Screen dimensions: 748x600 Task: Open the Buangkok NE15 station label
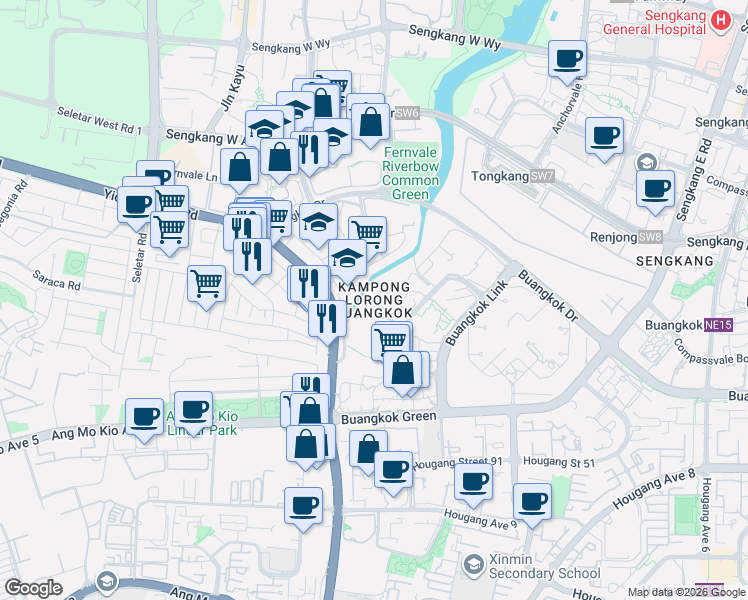689,325
